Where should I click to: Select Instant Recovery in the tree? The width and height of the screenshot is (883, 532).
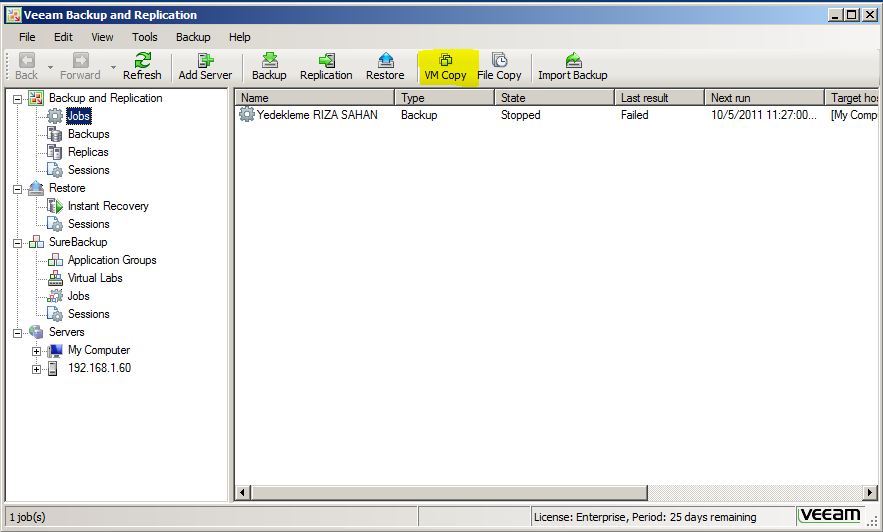coord(107,206)
